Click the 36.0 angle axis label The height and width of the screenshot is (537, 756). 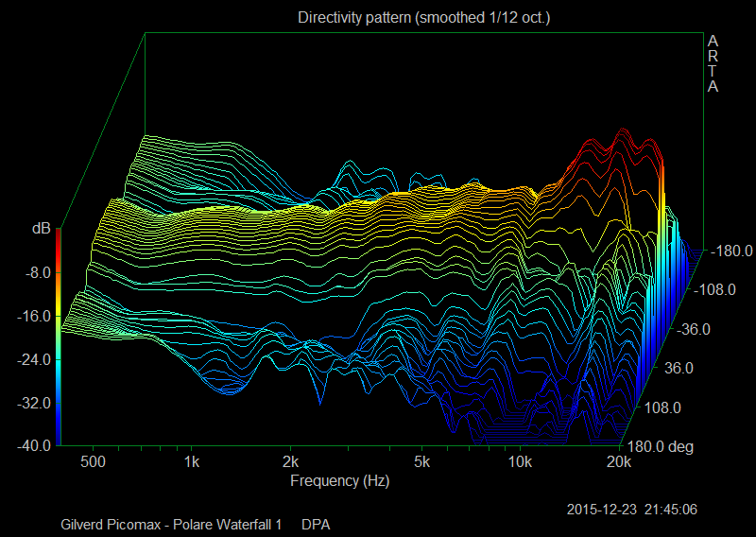679,369
